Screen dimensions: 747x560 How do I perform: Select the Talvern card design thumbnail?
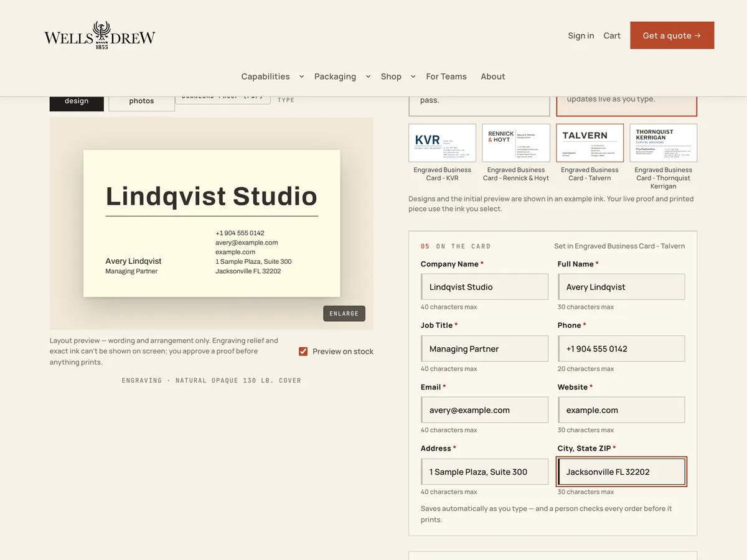(590, 143)
